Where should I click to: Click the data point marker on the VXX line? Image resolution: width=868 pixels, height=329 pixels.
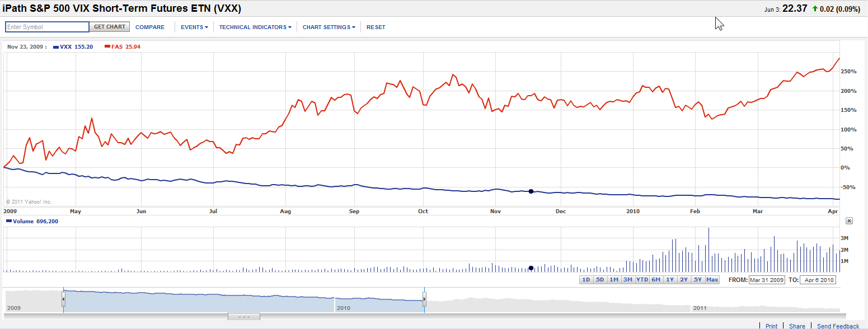[531, 191]
